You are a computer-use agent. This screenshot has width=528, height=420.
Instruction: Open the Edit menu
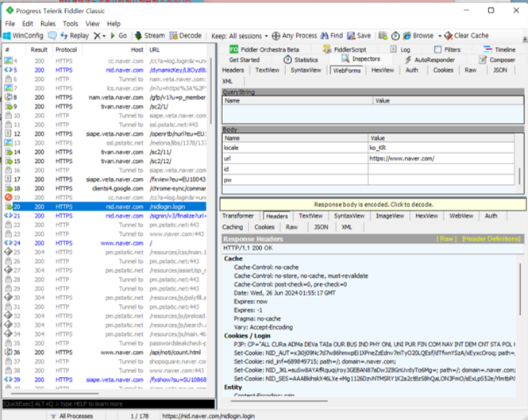point(28,24)
